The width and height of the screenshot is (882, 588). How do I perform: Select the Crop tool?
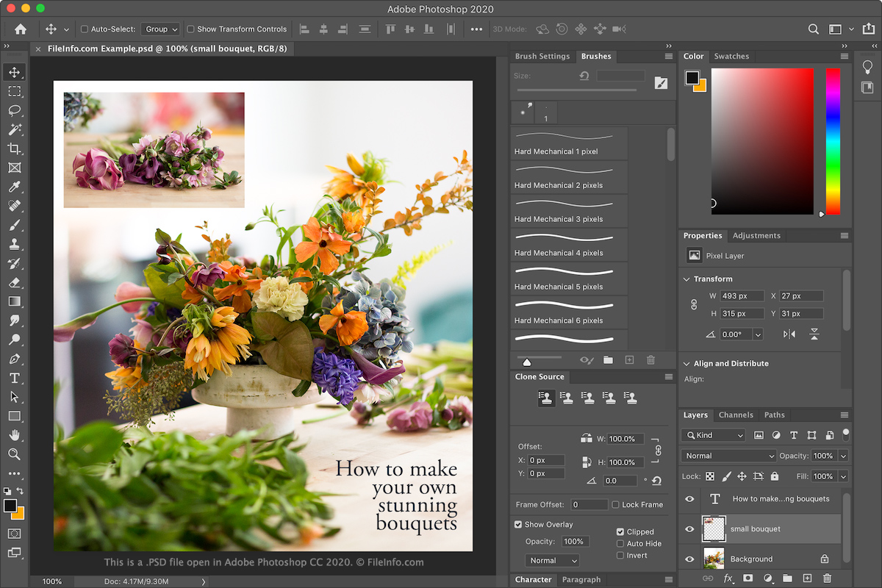(14, 148)
